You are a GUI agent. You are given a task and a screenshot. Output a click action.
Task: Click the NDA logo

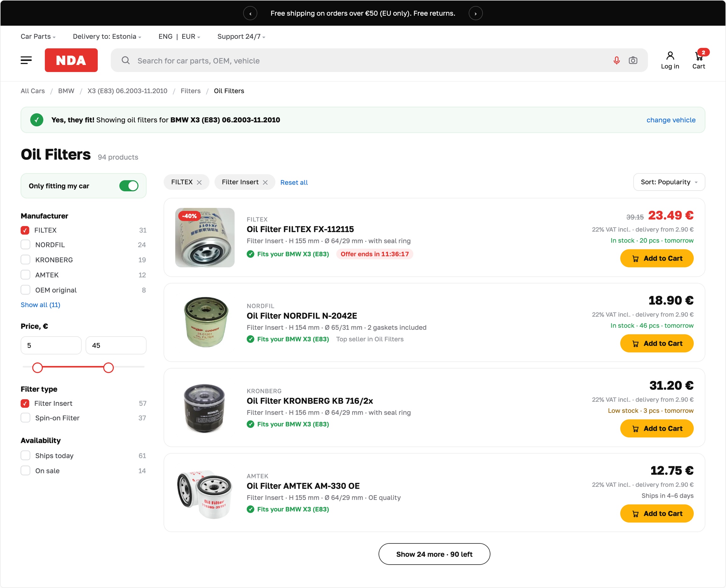click(71, 60)
